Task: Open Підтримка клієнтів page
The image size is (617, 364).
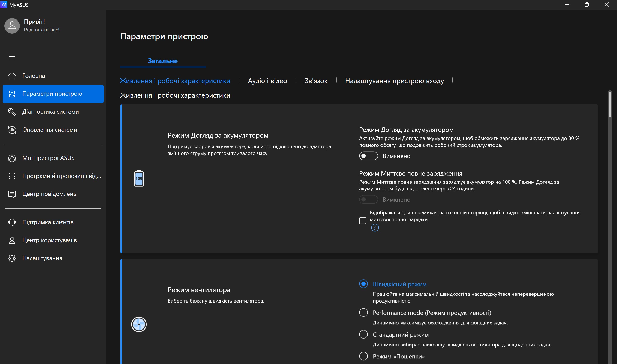Action: (x=53, y=222)
